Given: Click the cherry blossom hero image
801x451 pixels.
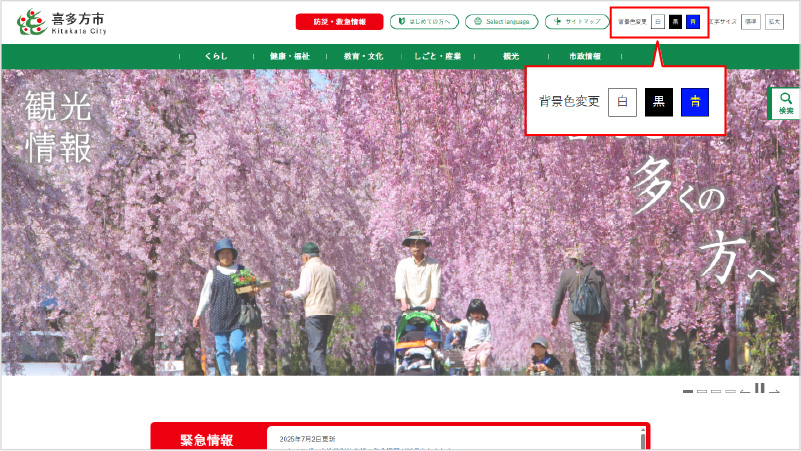Looking at the screenshot, I should click(400, 223).
